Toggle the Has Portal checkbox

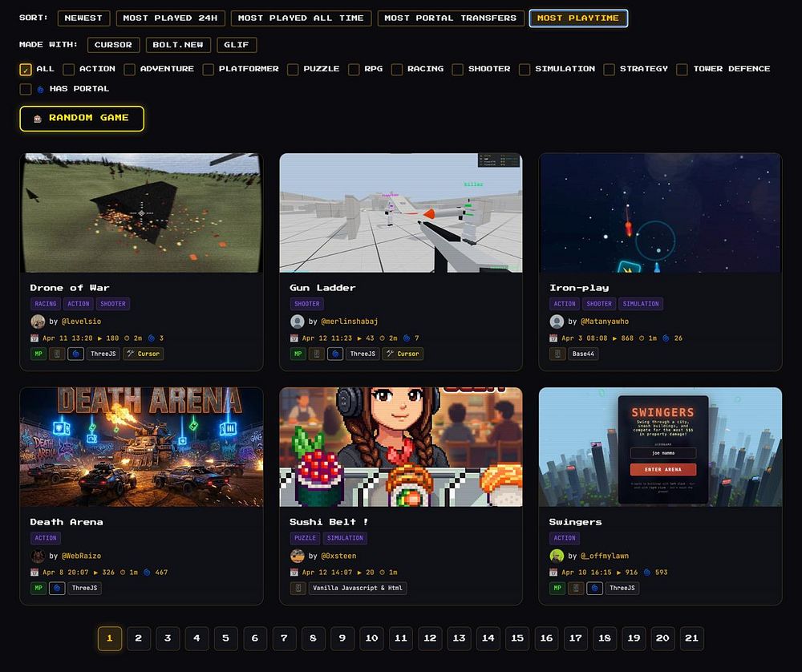25,89
